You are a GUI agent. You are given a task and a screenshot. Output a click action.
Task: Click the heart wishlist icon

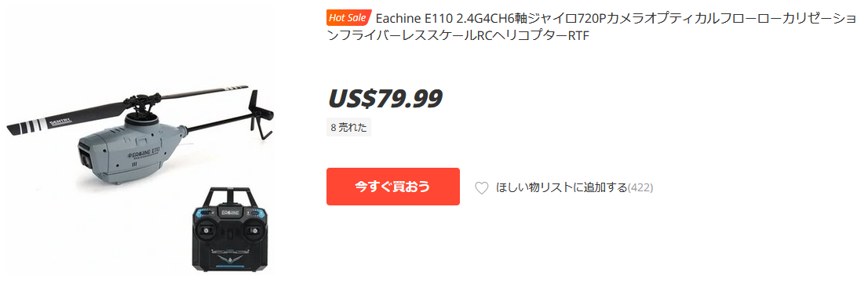coord(482,187)
